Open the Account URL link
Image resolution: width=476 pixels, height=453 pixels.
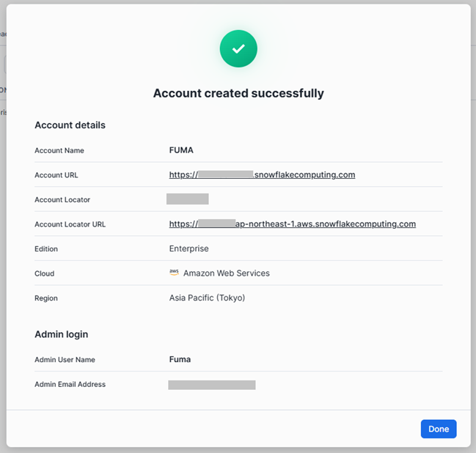[x=262, y=175]
